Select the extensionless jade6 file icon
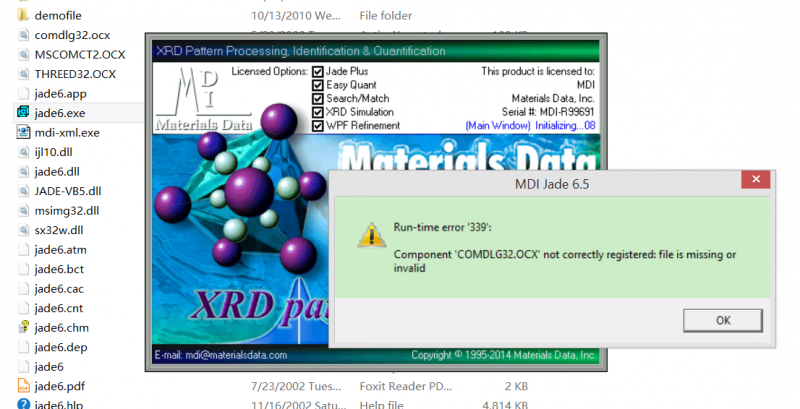800x409 pixels. (x=23, y=366)
